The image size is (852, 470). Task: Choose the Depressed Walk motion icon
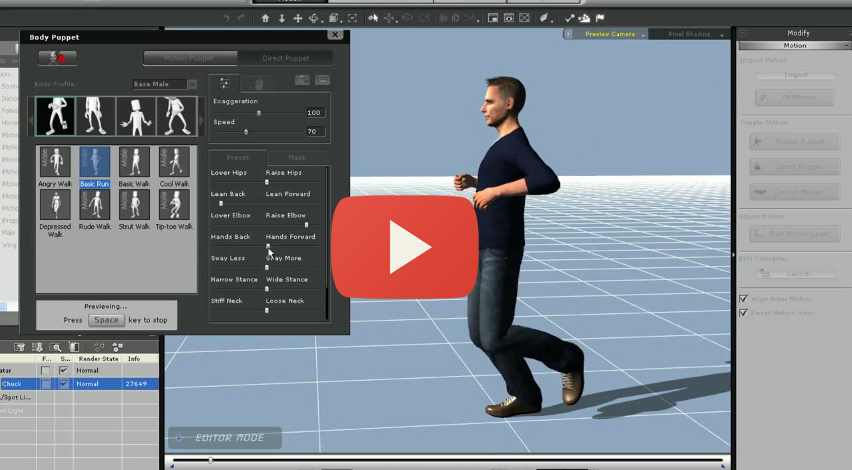pos(56,206)
